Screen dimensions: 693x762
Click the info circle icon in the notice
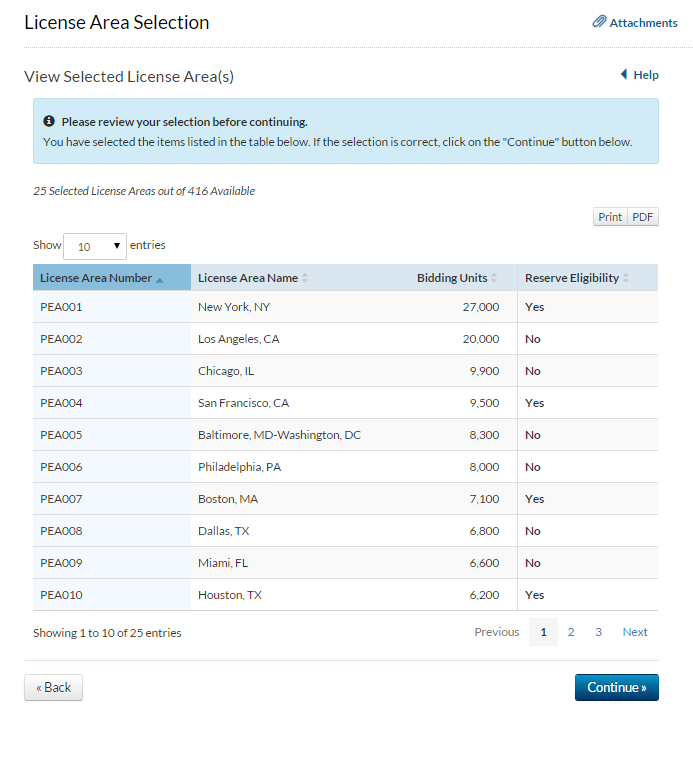point(49,122)
